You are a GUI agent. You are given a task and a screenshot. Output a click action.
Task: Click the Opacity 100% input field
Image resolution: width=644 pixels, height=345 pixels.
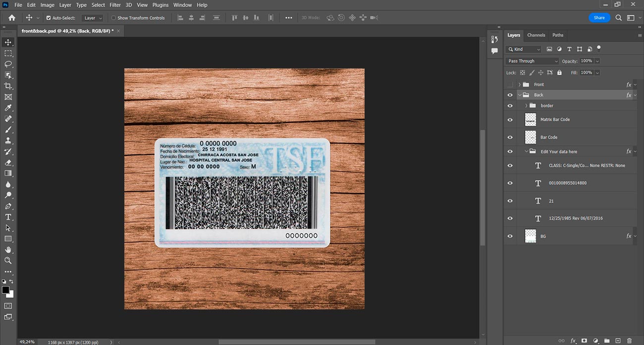pos(587,61)
